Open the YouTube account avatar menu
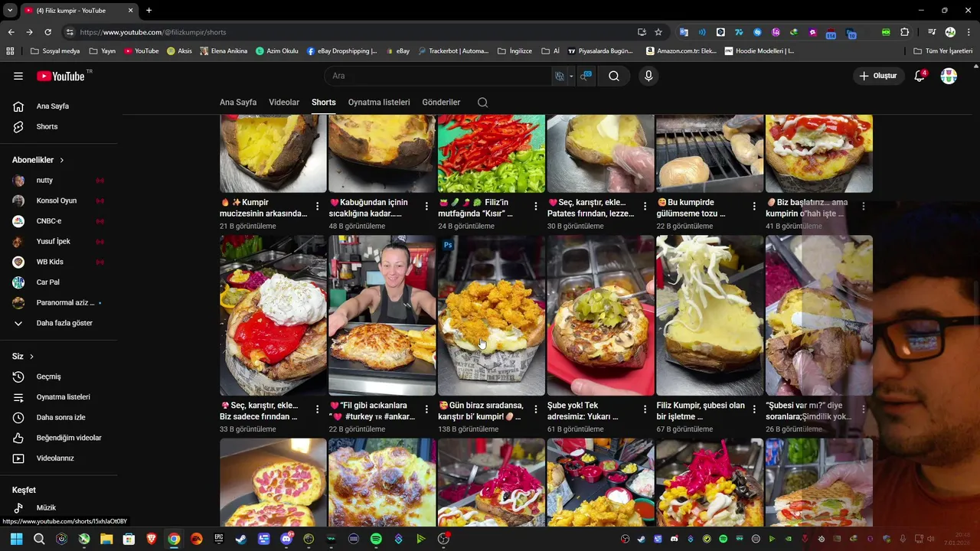 (x=949, y=76)
